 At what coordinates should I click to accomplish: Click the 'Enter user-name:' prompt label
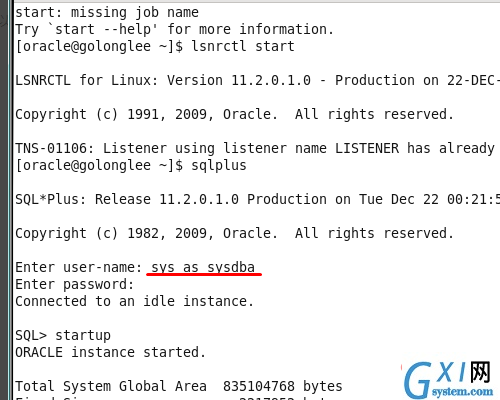pos(79,267)
